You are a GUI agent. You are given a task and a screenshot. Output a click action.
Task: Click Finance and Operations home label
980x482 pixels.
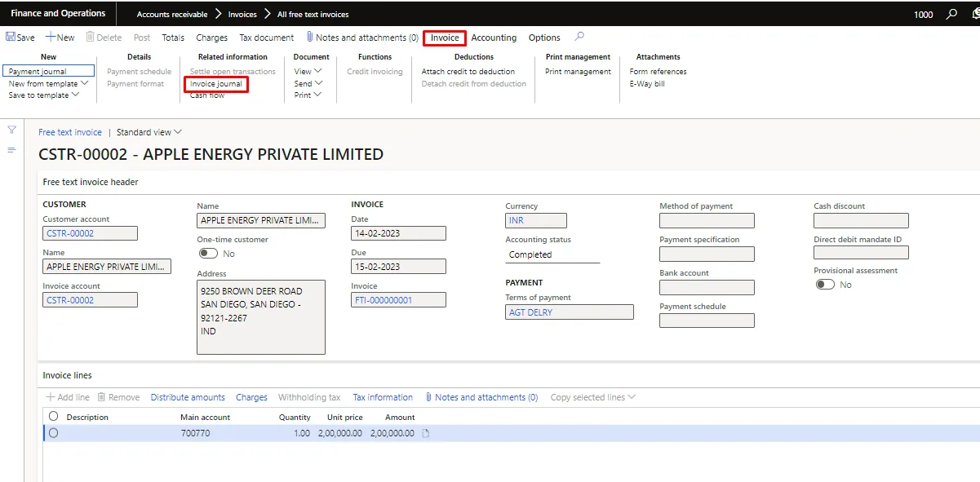coord(58,14)
